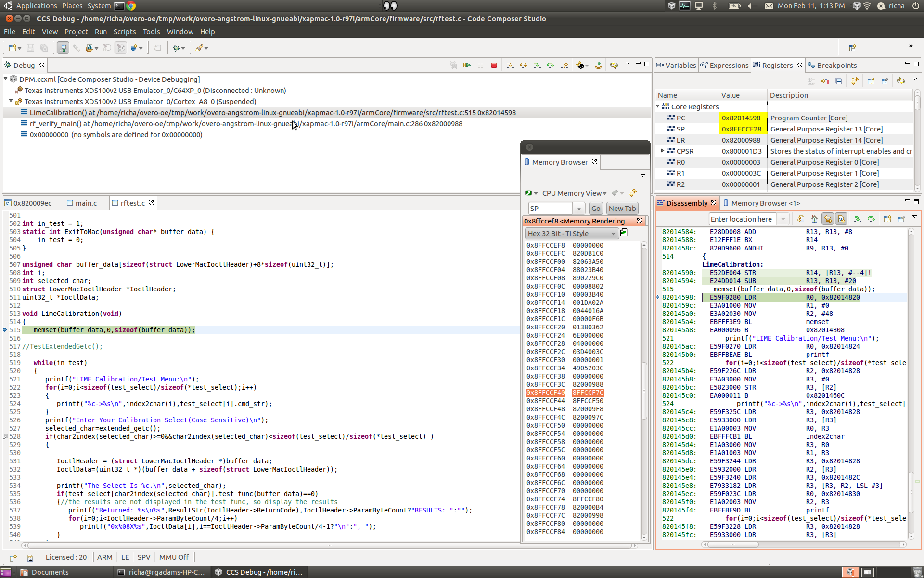Collapse the Core Registers tree node

point(658,106)
